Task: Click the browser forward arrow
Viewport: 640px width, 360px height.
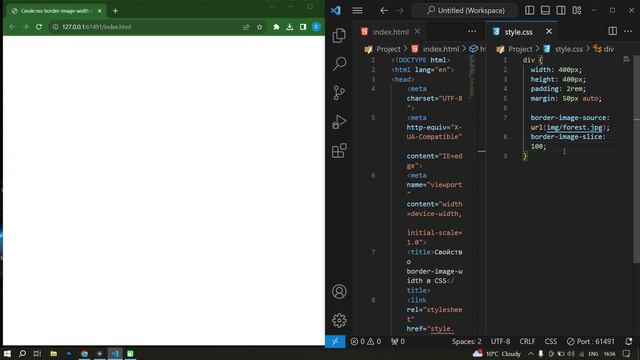Action: point(25,27)
